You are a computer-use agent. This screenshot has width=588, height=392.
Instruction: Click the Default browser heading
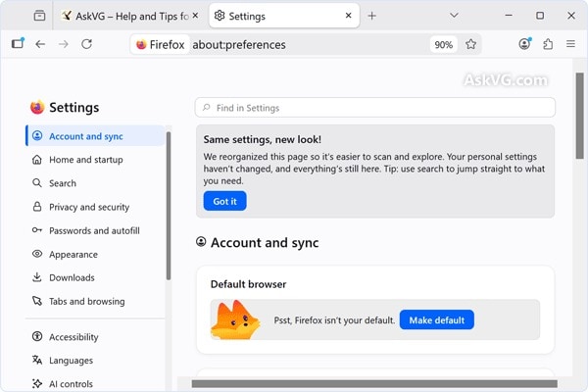pyautogui.click(x=248, y=284)
